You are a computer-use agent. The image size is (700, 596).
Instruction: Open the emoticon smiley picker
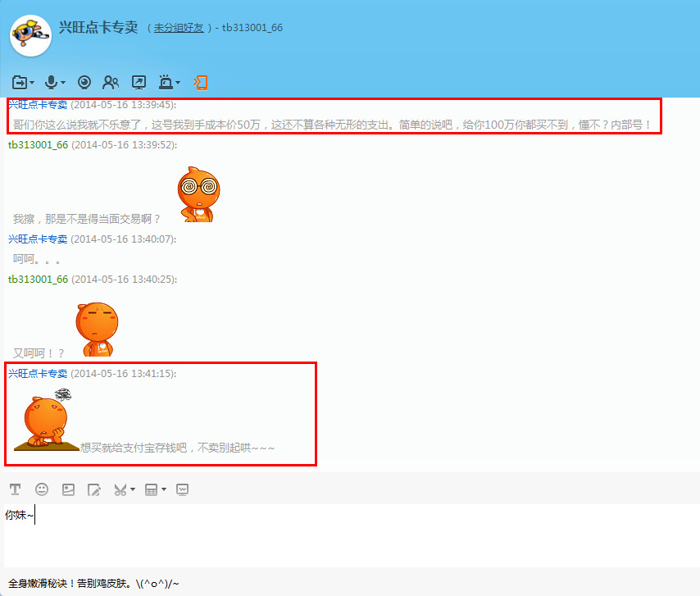(42, 489)
